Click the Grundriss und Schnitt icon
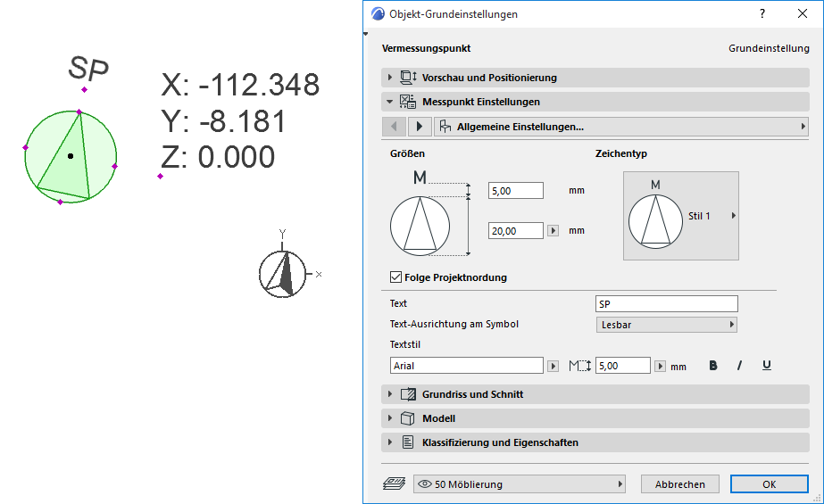The image size is (824, 504). coord(408,394)
